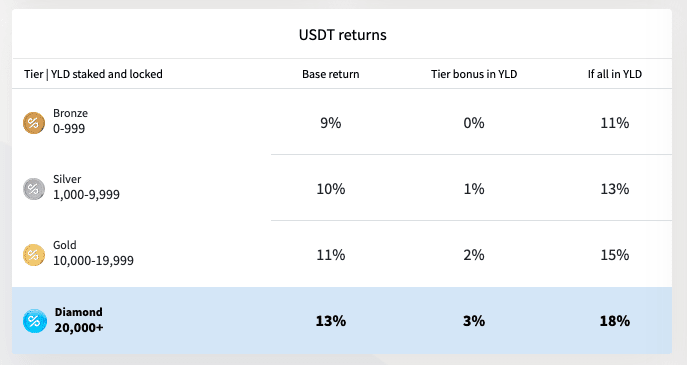Click the If all in YLD header
This screenshot has height=365, width=687.
(x=615, y=74)
